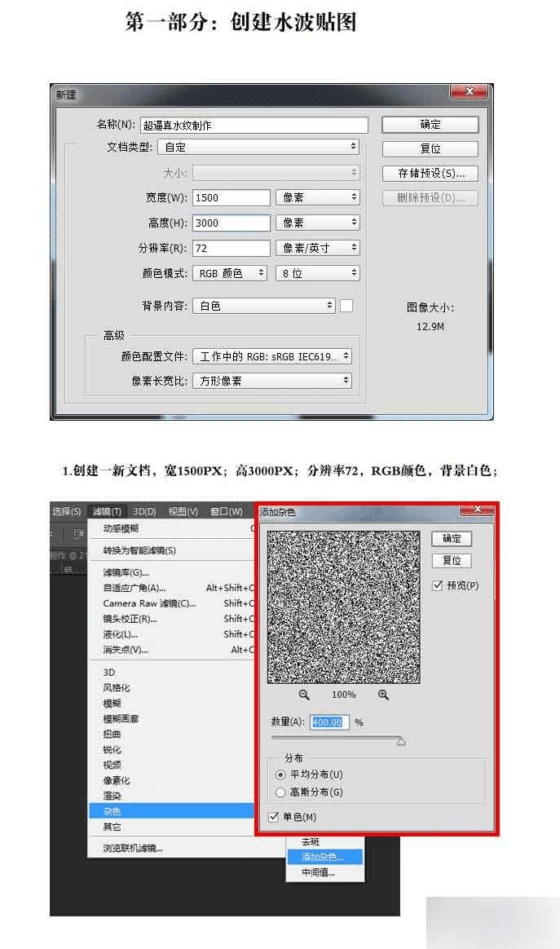The width and height of the screenshot is (560, 949).
Task: Click 复位 in the 添加杂色 dialog
Action: pyautogui.click(x=452, y=560)
